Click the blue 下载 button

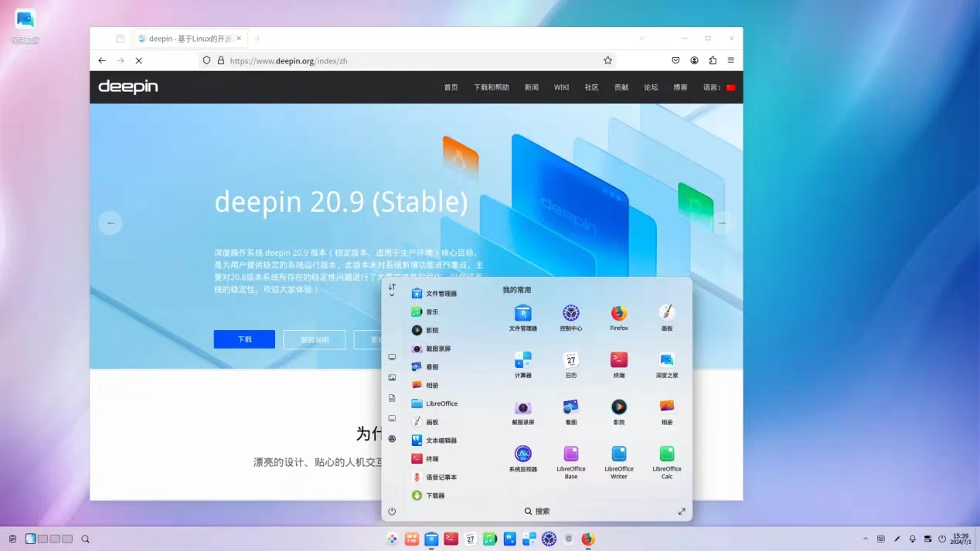(244, 339)
